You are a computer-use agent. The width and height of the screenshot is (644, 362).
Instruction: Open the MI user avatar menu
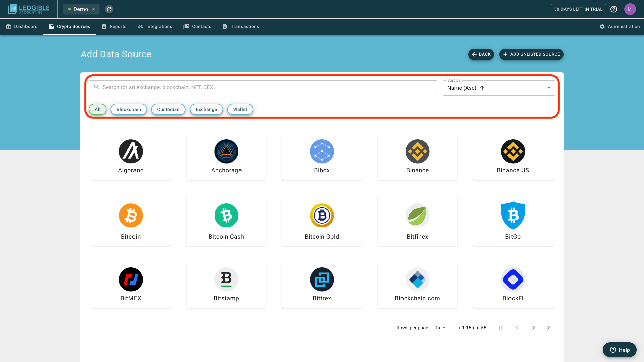(x=630, y=9)
